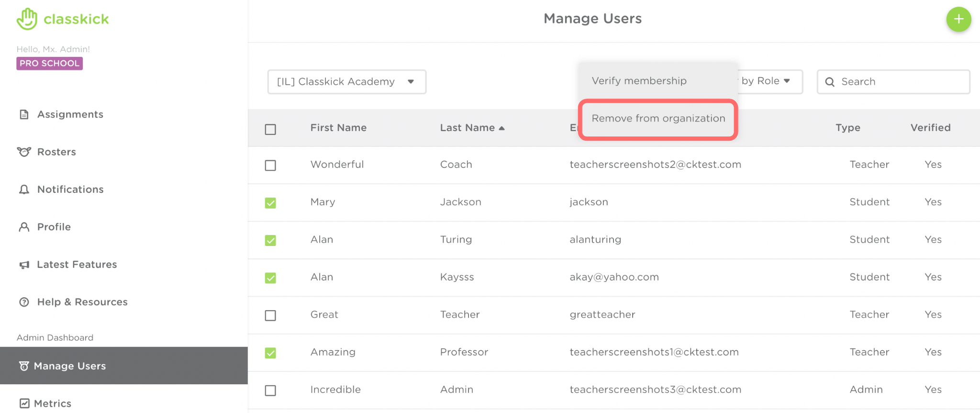Click the green plus add user button
Viewport: 980px width, 413px height.
pos(958,19)
